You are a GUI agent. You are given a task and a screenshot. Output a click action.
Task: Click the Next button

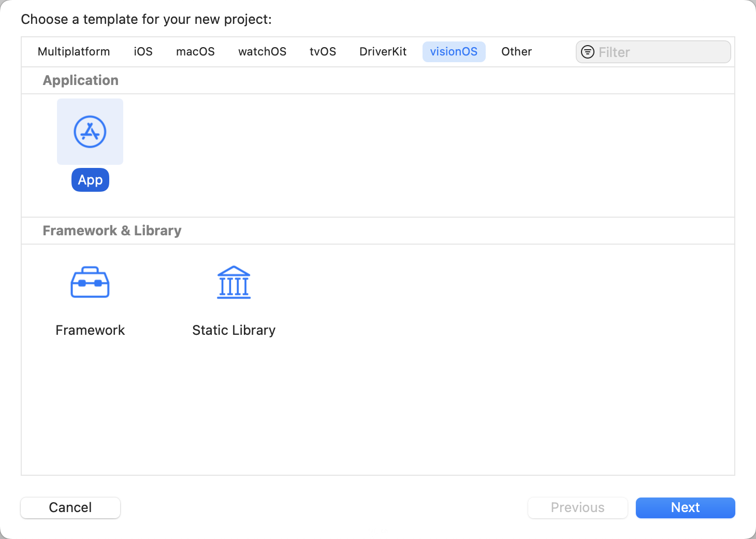tap(686, 507)
